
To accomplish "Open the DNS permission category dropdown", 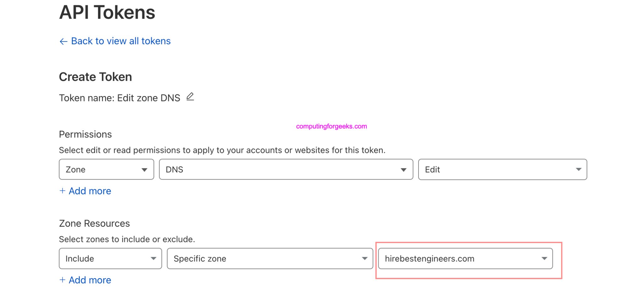I will [286, 169].
